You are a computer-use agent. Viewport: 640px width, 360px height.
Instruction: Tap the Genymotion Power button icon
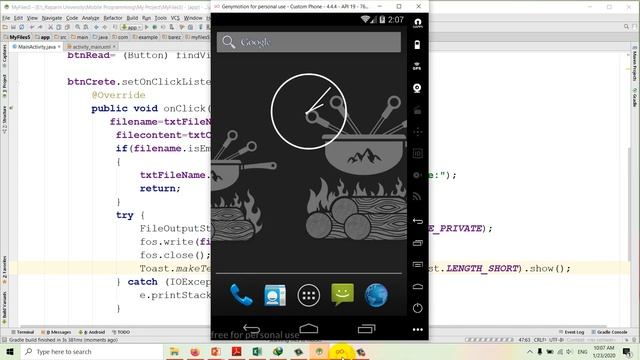pyautogui.click(x=418, y=308)
